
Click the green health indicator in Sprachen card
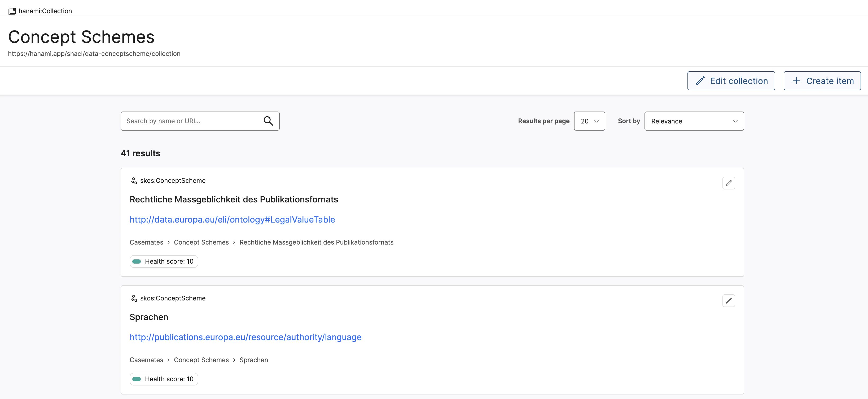[x=137, y=379]
